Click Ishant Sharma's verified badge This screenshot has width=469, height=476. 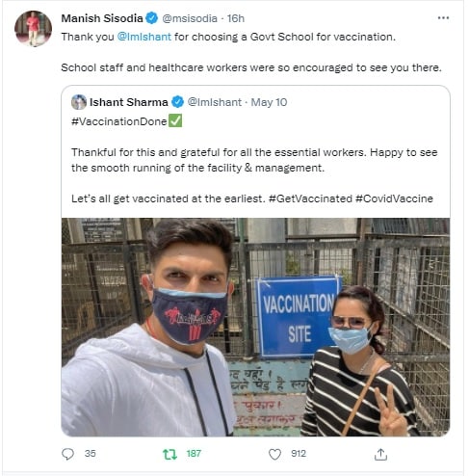177,102
